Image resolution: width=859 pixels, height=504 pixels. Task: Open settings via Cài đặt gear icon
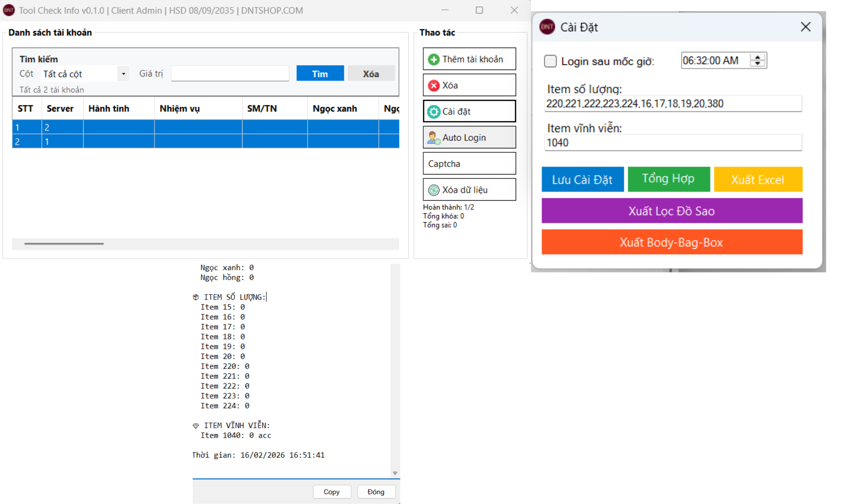[x=433, y=112]
